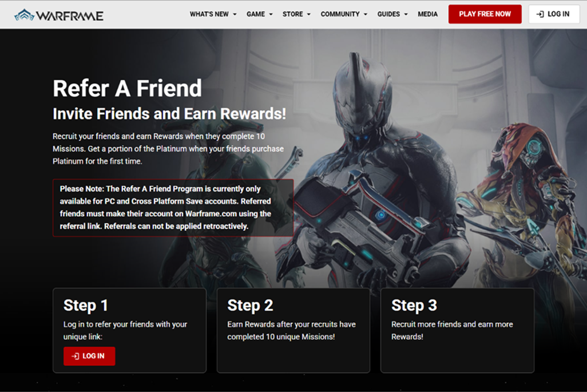The height and width of the screenshot is (392, 587).
Task: Click the Play Free Now button
Action: (x=485, y=14)
